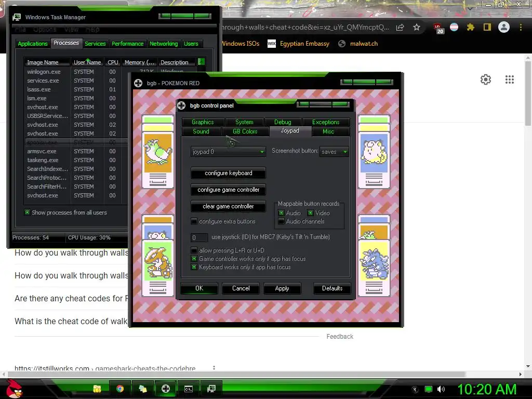This screenshot has width=532, height=399.
Task: Open the Screenshot button saves dropdown
Action: coord(334,152)
